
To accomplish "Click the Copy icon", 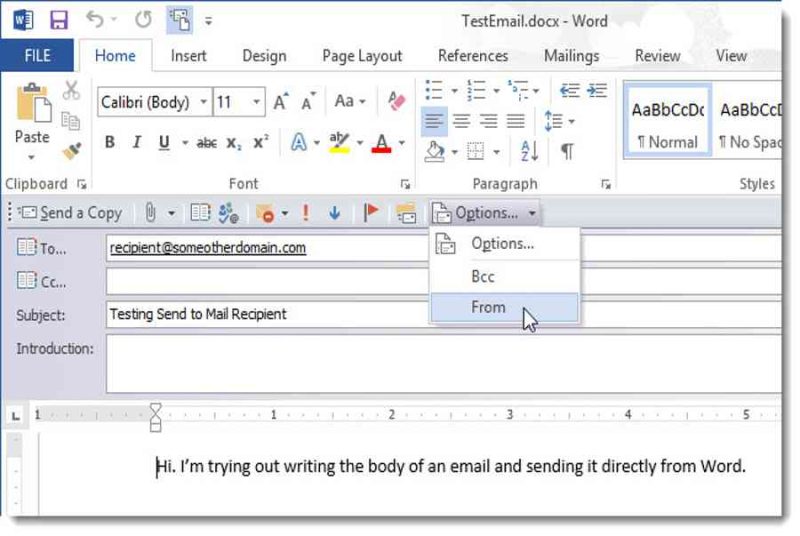I will tap(70, 121).
